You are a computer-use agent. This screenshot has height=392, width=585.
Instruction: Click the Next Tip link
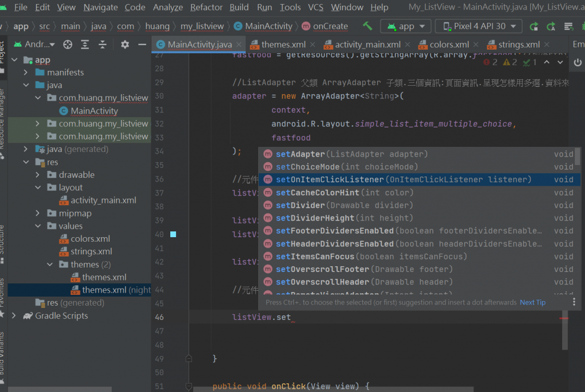coord(532,302)
